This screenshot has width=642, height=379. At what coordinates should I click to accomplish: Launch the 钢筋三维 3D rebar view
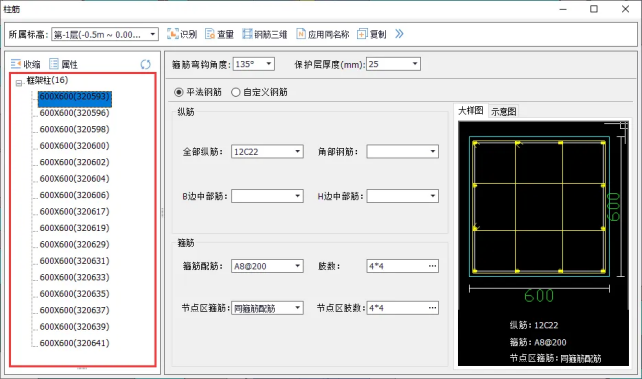(247, 34)
